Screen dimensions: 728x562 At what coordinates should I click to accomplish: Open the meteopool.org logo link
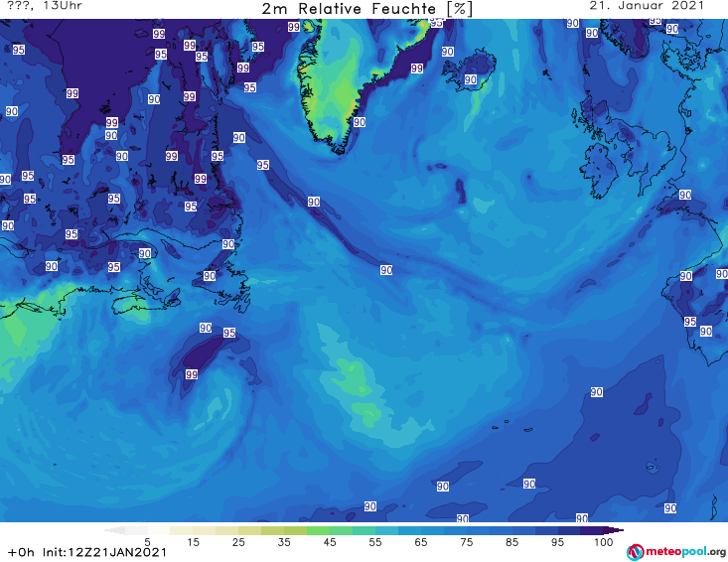pyautogui.click(x=675, y=552)
